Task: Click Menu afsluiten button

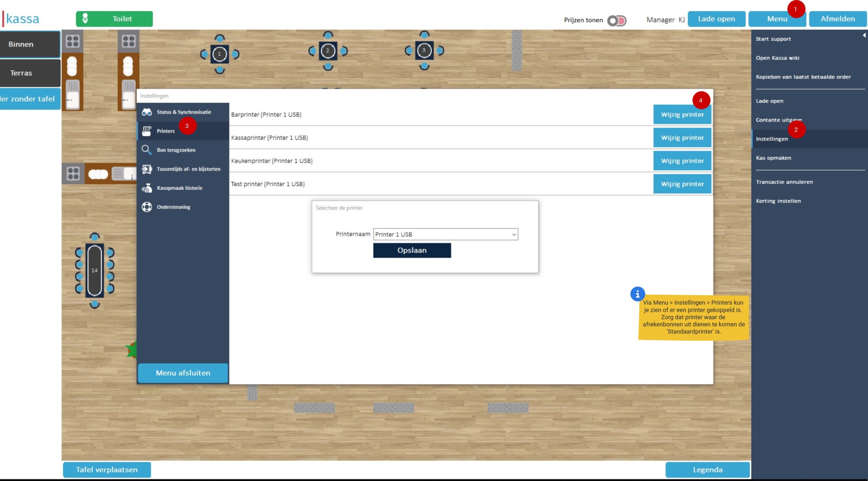Action: click(183, 373)
